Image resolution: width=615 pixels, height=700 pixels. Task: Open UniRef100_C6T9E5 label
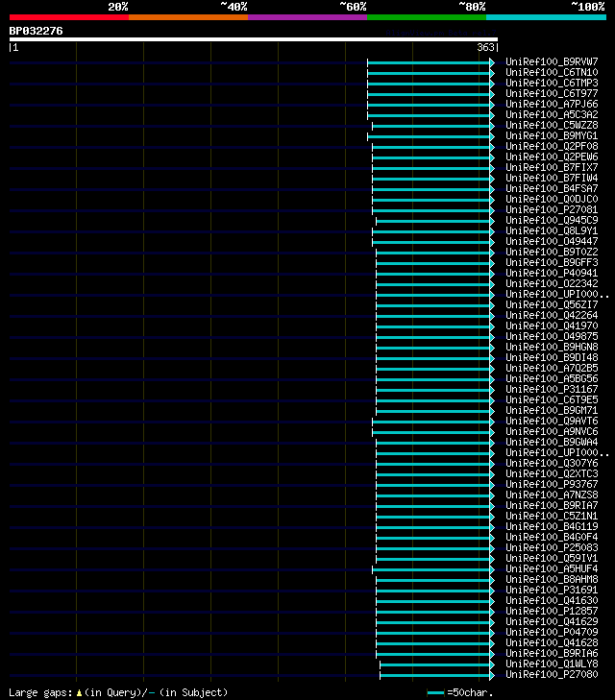point(552,400)
